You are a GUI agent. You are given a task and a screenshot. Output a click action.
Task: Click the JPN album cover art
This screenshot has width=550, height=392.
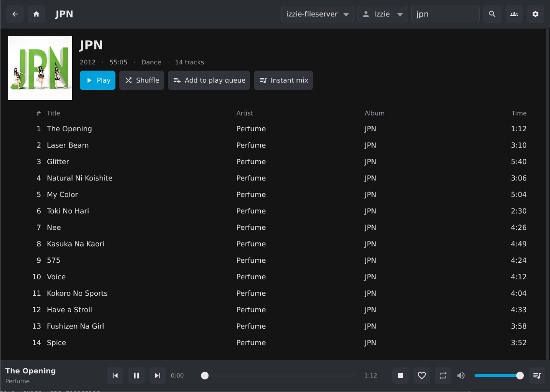pos(40,68)
